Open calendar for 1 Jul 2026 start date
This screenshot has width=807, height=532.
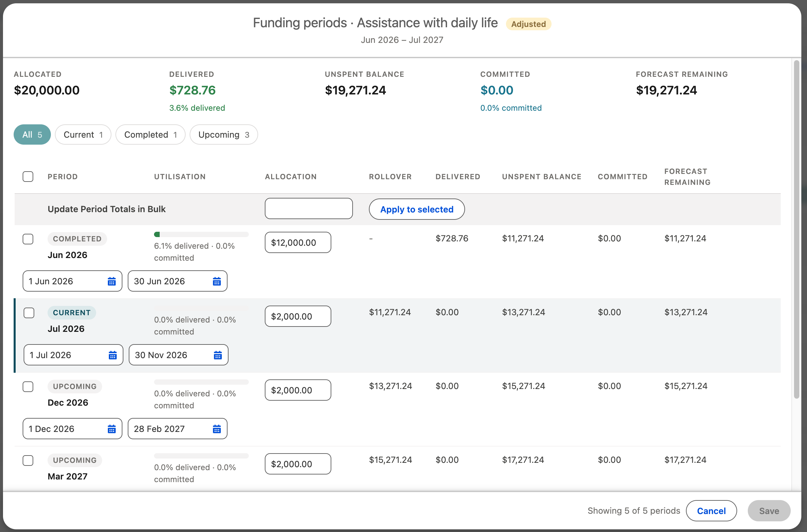coord(113,355)
